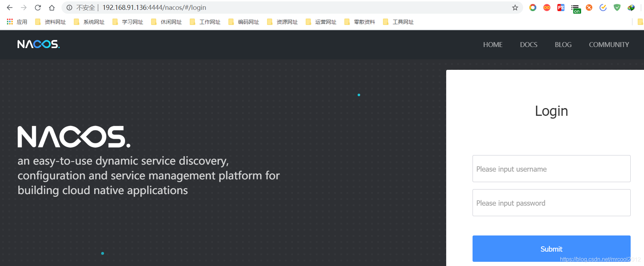Screen dimensions: 644x266
Task: Click the orange cross-circle extension icon
Action: (x=589, y=7)
